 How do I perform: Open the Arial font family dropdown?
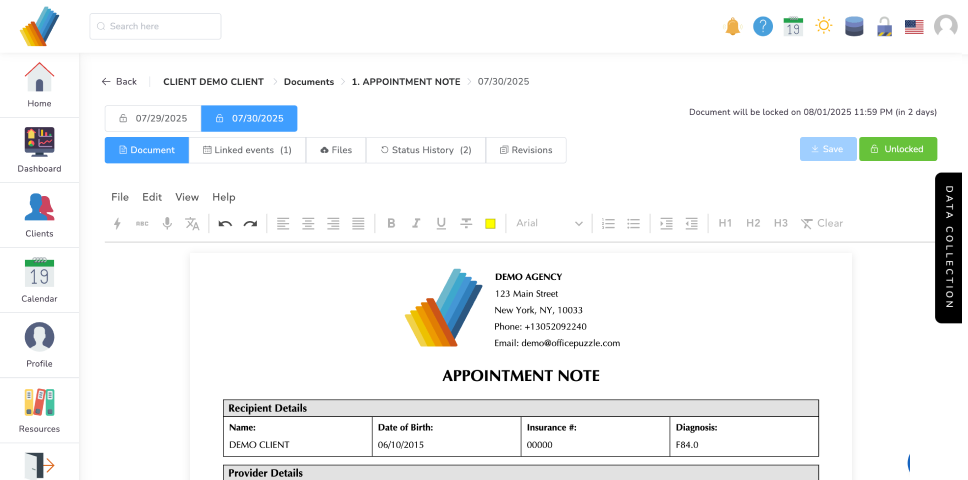pos(549,224)
